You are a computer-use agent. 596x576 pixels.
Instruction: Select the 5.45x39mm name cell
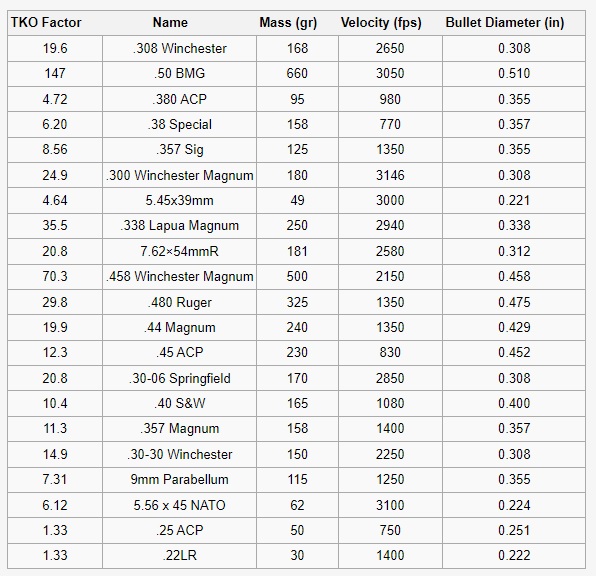pyautogui.click(x=179, y=200)
